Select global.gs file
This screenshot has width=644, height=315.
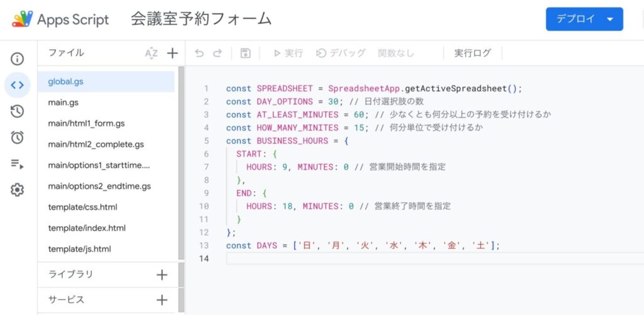[x=106, y=81]
